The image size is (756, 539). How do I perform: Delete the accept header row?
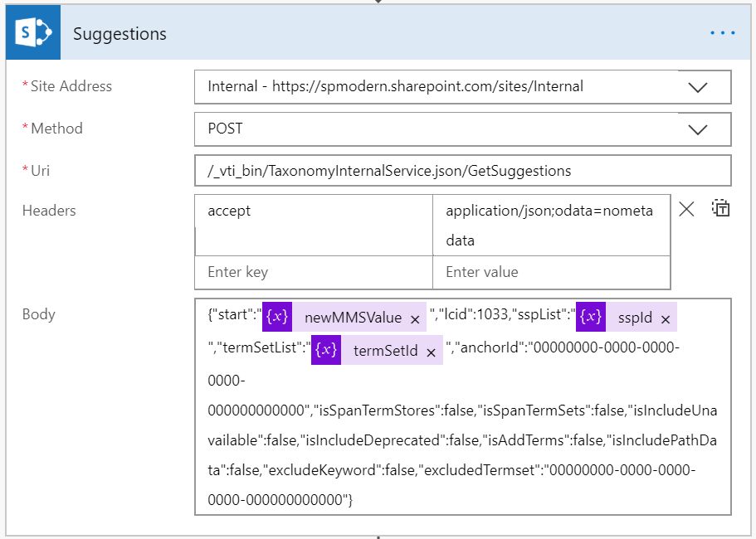coord(686,209)
